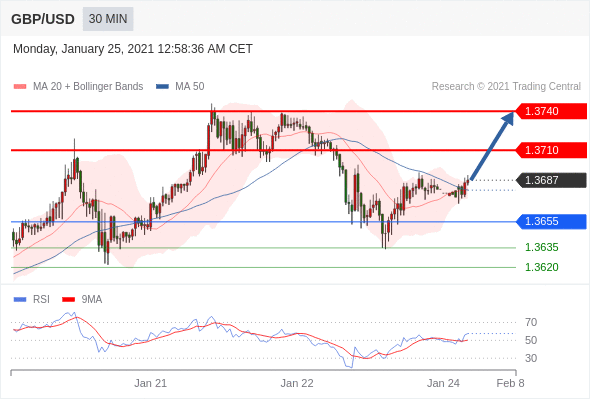This screenshot has height=400, width=590.
Task: Click the Feb 8 date axis label
Action: pos(510,383)
